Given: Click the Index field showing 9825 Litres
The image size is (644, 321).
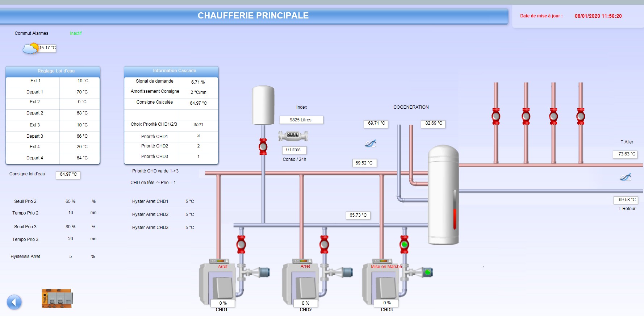Looking at the screenshot, I should [301, 120].
